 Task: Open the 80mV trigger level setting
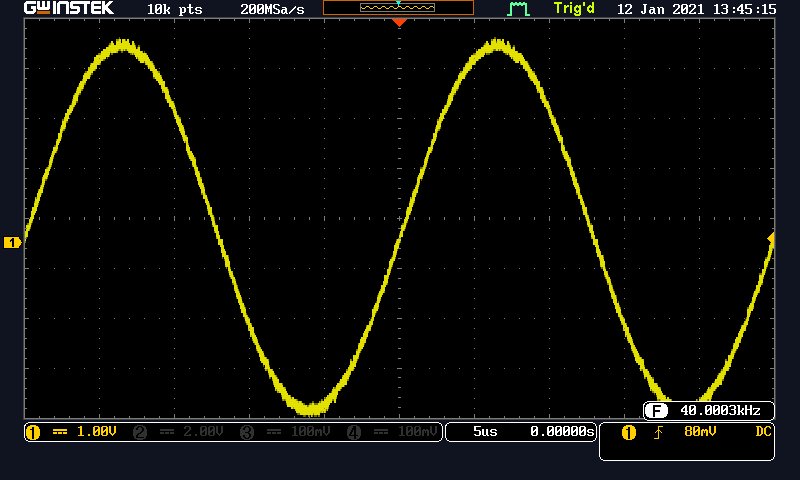tap(692, 433)
